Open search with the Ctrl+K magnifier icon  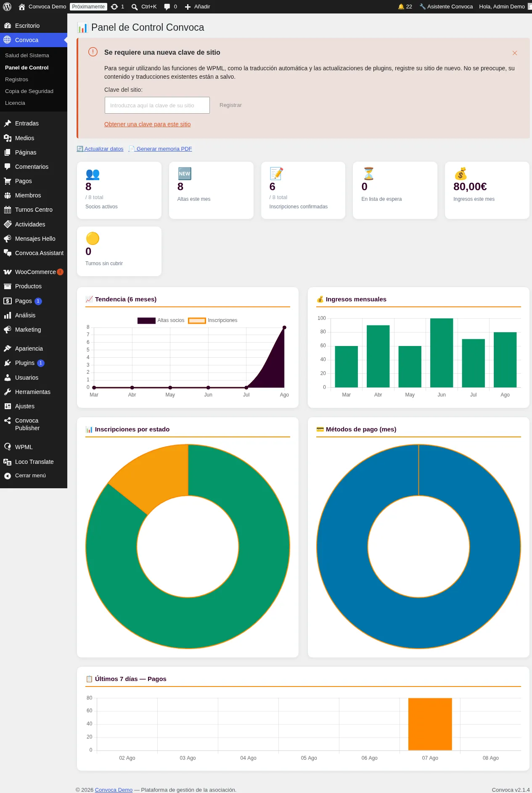click(x=135, y=7)
